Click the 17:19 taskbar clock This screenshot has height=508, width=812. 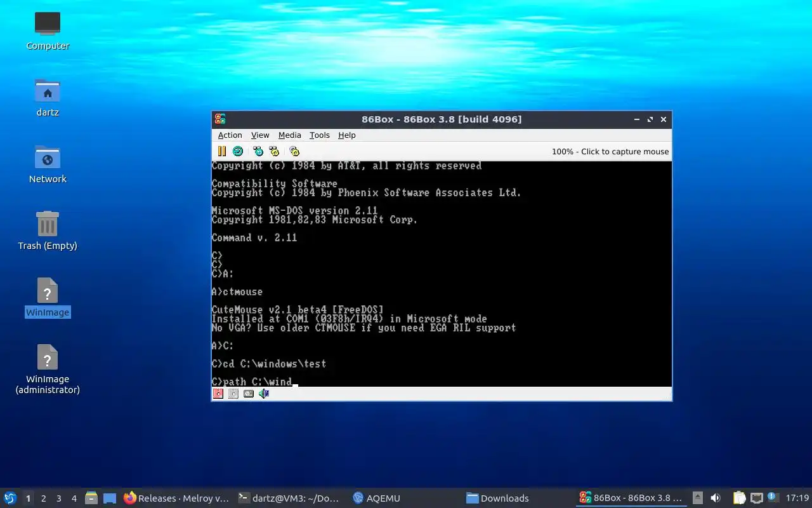click(797, 498)
